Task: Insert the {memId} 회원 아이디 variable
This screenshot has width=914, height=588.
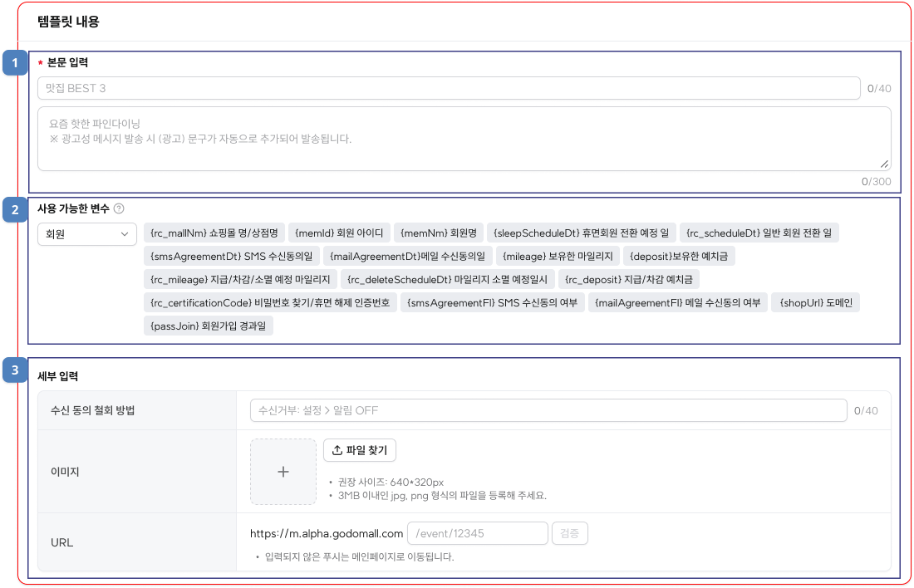Action: coord(339,233)
